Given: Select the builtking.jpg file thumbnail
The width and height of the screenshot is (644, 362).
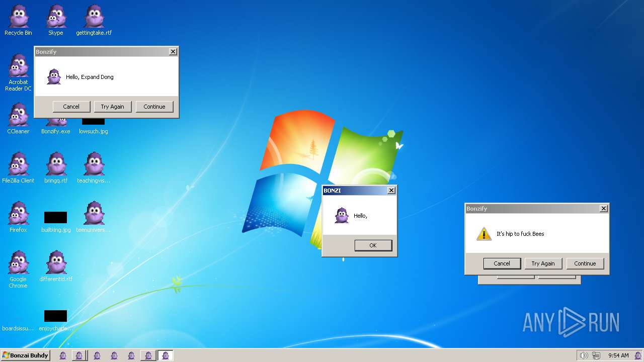Looking at the screenshot, I should click(x=55, y=217).
